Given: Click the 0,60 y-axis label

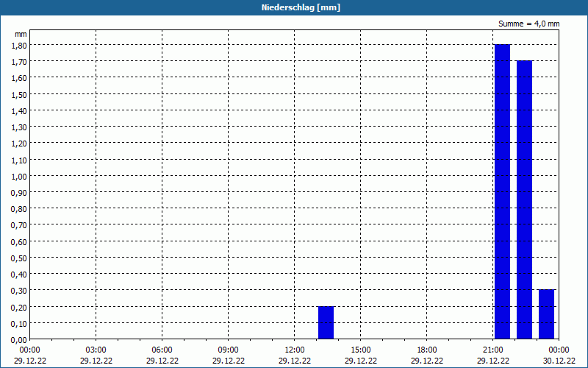Looking at the screenshot, I should pyautogui.click(x=19, y=241).
